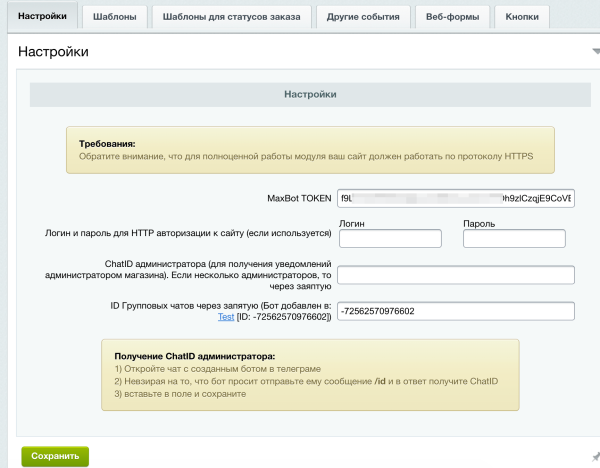
Task: Open the Шаблоны для статусов заказа tab
Action: [x=230, y=17]
